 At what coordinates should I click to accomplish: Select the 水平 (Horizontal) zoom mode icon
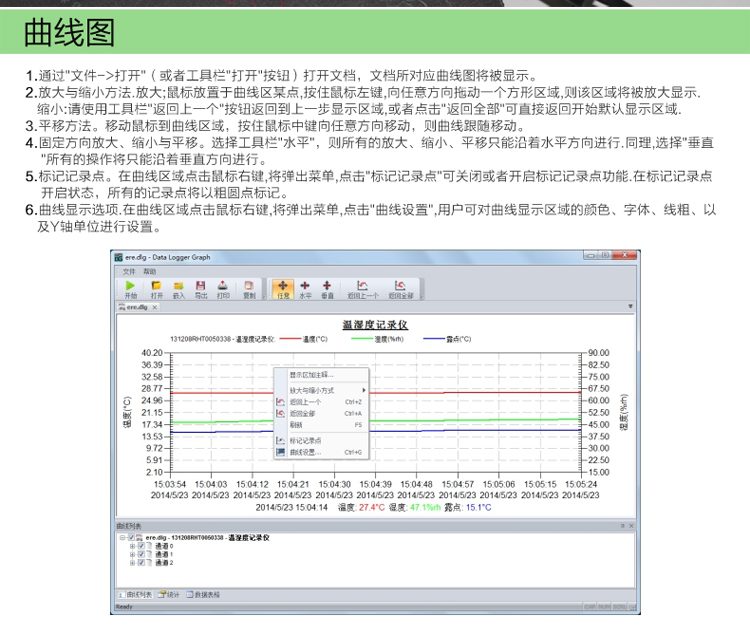pos(305,286)
